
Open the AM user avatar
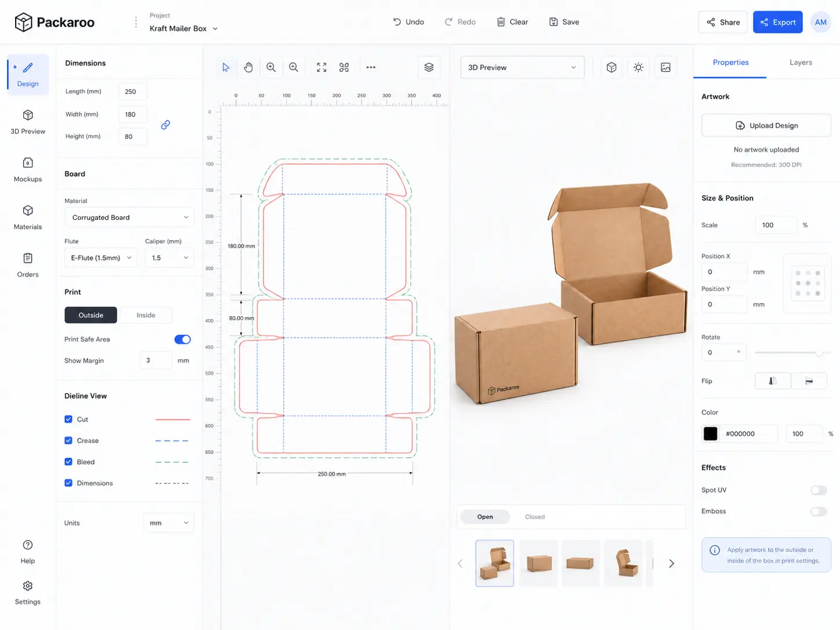pyautogui.click(x=820, y=22)
